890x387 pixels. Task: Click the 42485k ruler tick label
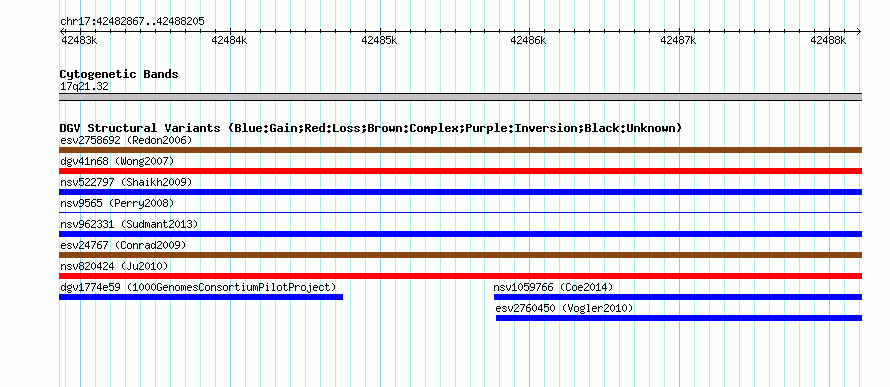point(379,40)
